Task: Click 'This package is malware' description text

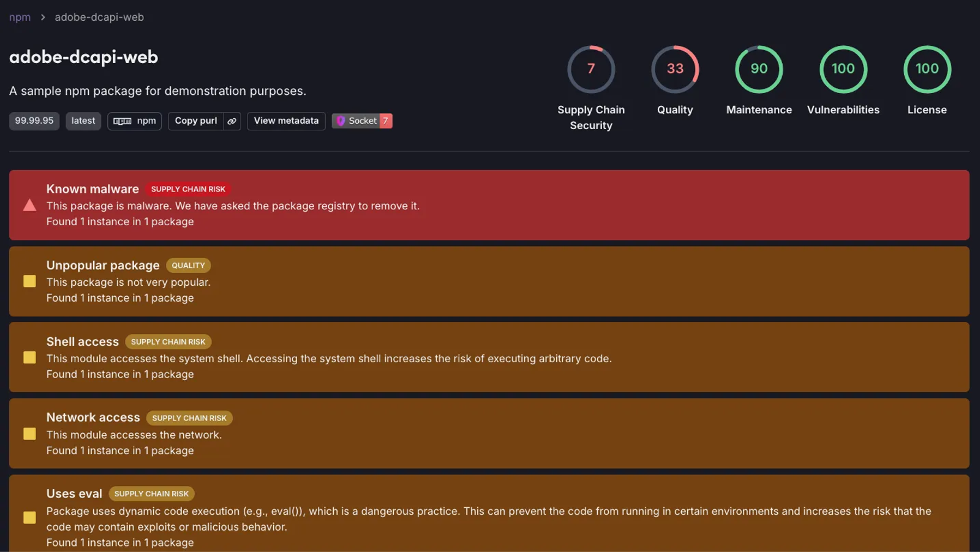Action: pyautogui.click(x=233, y=206)
